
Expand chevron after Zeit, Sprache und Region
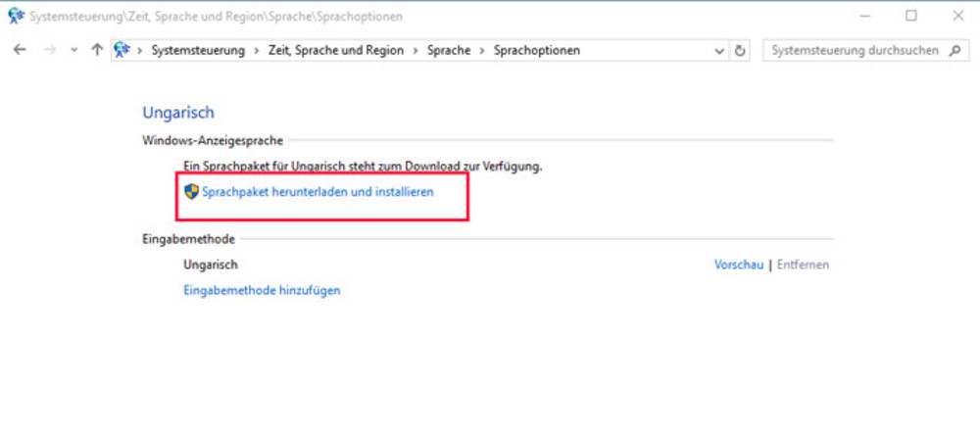tap(415, 51)
